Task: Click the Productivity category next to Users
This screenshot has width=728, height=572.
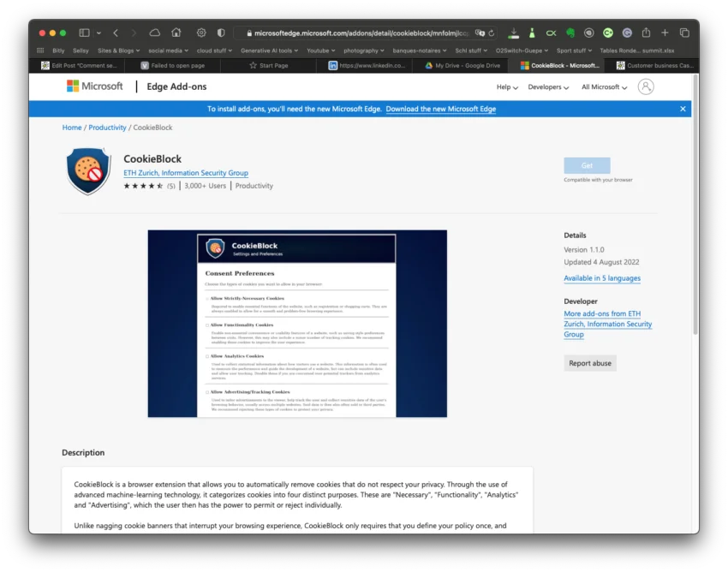Action: tap(254, 186)
